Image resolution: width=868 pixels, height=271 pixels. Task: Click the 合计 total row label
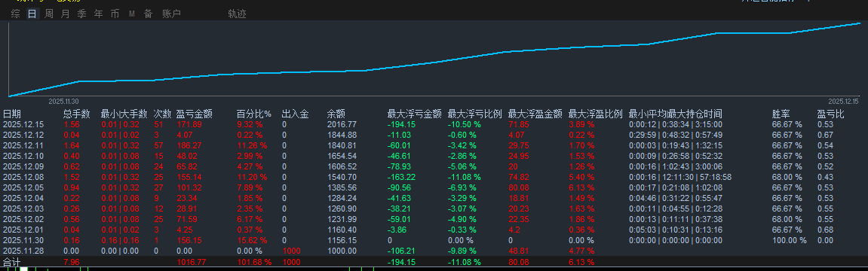11,262
